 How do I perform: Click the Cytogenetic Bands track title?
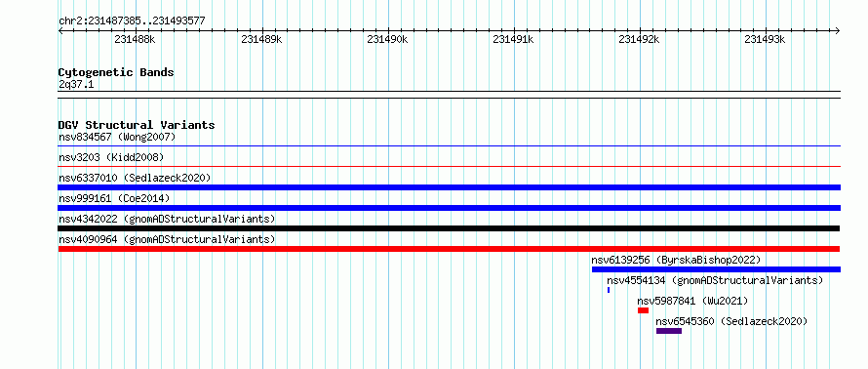click(116, 72)
